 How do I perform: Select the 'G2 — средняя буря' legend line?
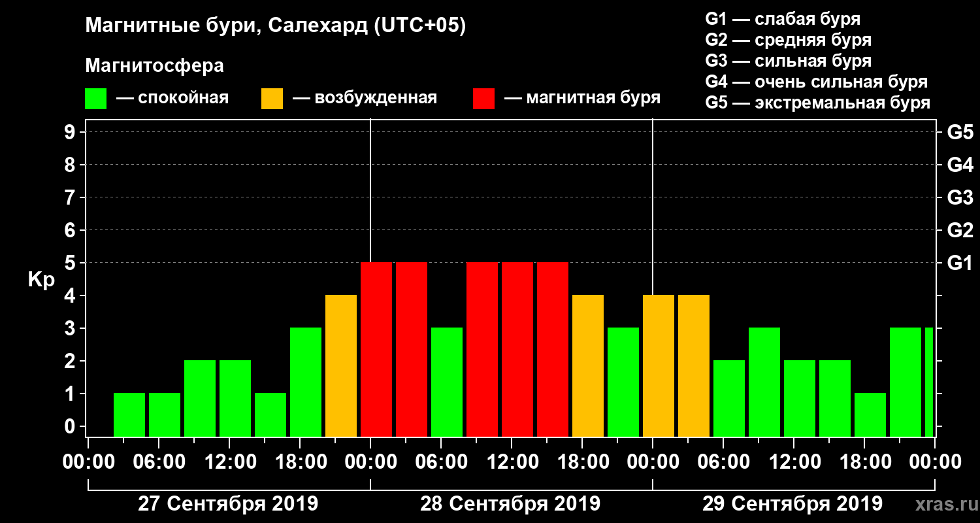(788, 39)
